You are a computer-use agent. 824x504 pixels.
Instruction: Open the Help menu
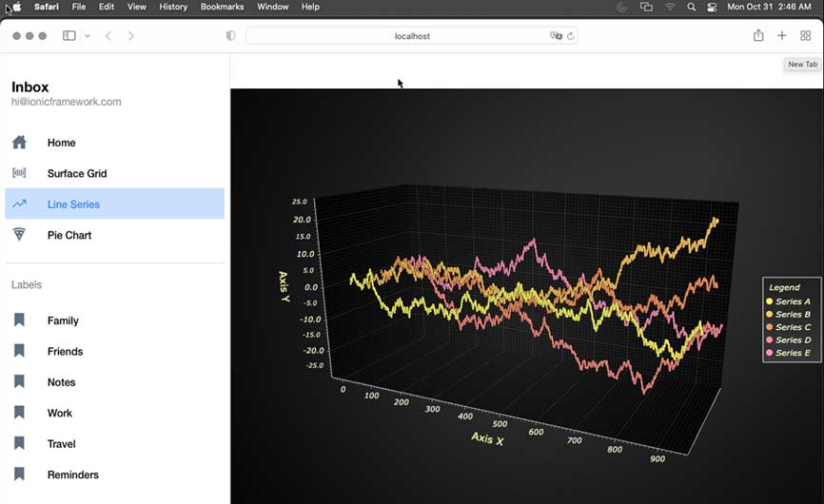pyautogui.click(x=310, y=7)
